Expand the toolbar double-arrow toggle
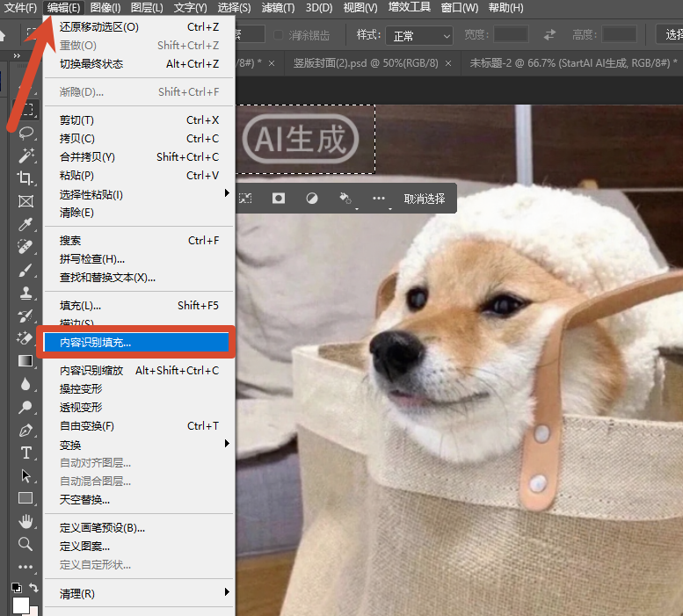The width and height of the screenshot is (683, 616). 17,55
